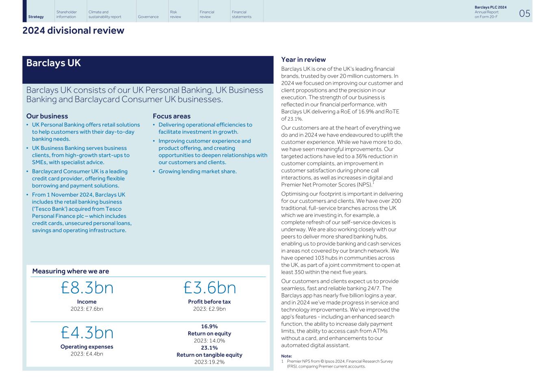This screenshot has height=392, width=555.
Task: Select the 2023: 14.0% comparison text
Action: [209, 341]
